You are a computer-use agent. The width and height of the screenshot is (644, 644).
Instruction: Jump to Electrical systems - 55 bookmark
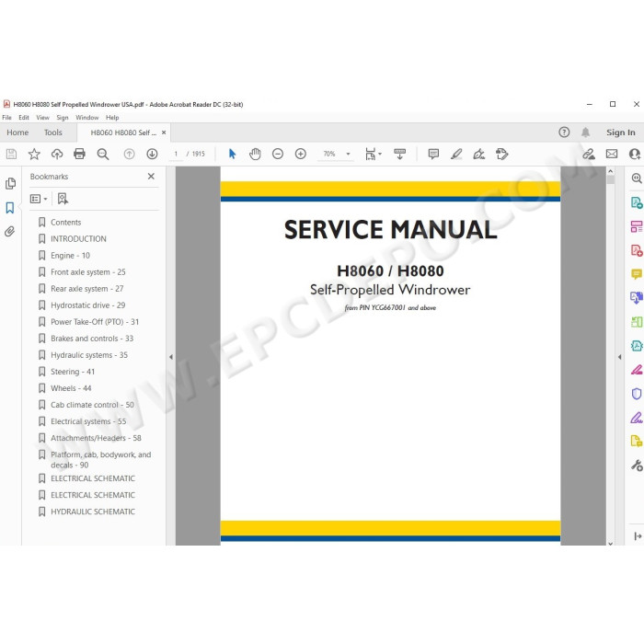coord(88,421)
